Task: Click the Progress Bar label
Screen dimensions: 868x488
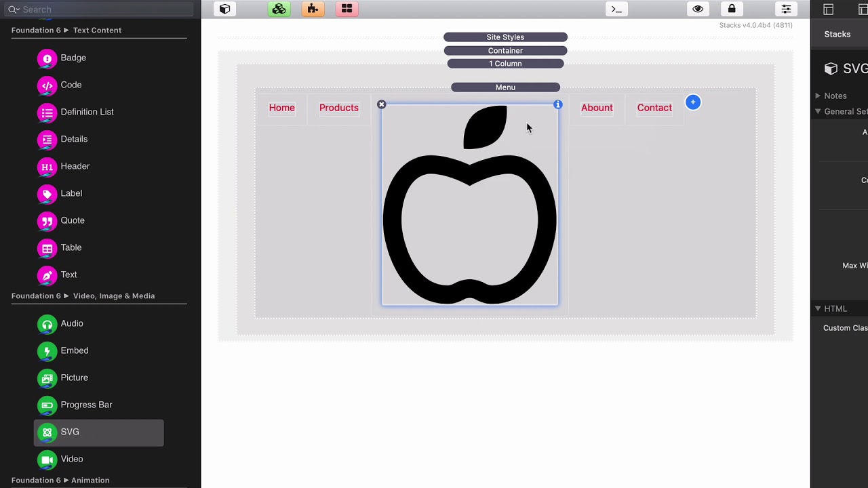Action: click(x=87, y=405)
